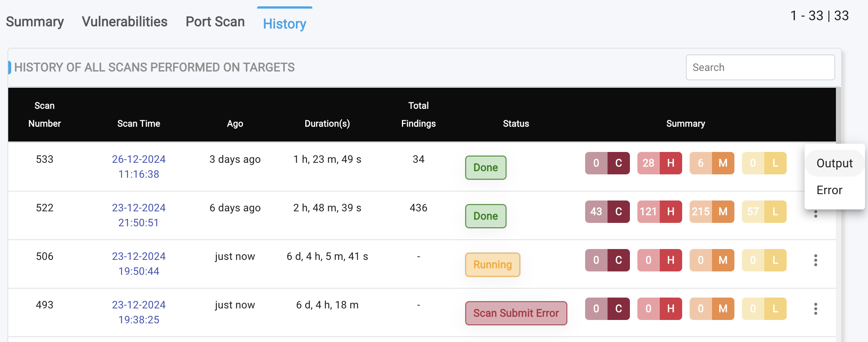868x342 pixels.
Task: Select Error from the popup menu
Action: 829,190
